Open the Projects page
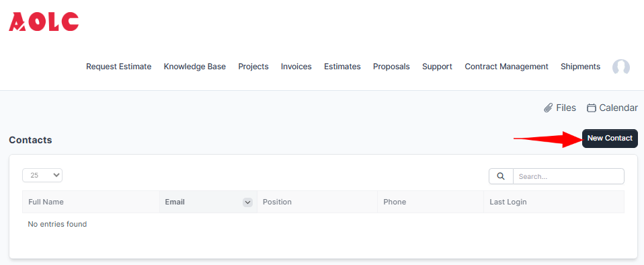The image size is (644, 265). (253, 67)
